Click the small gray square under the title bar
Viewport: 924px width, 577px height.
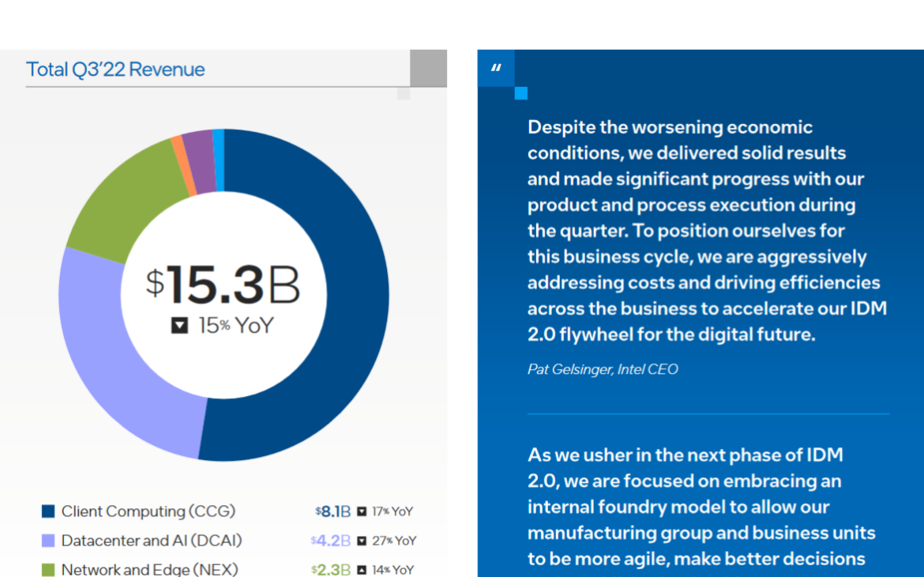point(404,92)
